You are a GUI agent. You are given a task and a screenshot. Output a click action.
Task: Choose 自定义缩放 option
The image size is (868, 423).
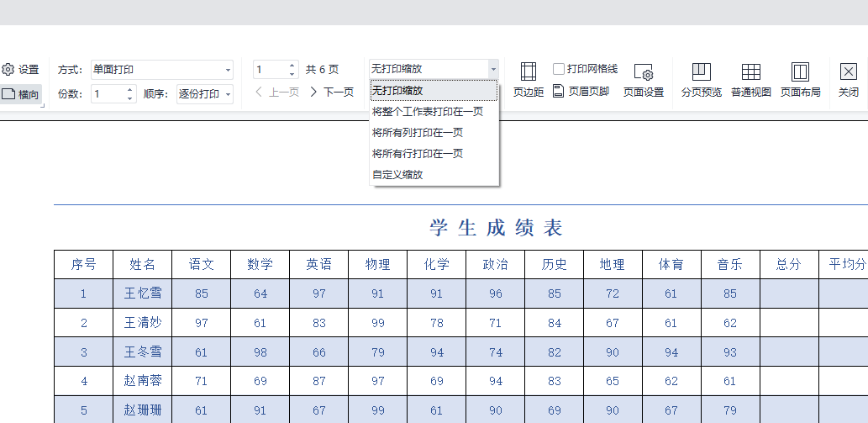pyautogui.click(x=434, y=174)
